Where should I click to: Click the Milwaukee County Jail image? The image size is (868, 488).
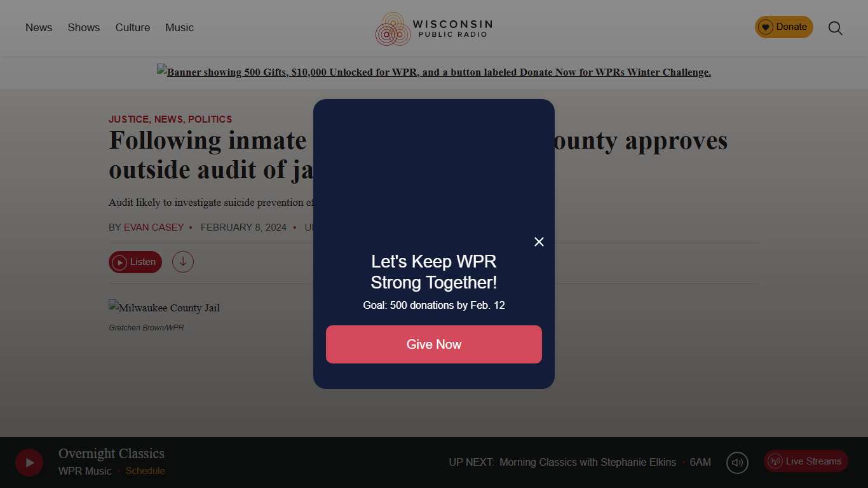(165, 308)
